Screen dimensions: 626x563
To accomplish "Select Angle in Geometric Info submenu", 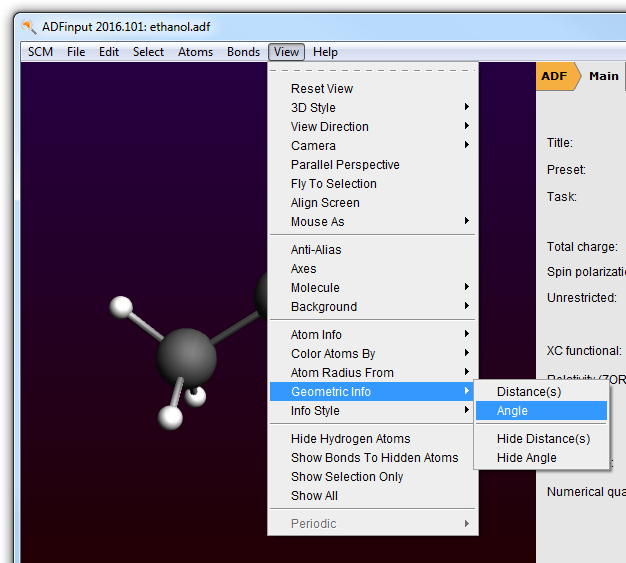I will (541, 410).
